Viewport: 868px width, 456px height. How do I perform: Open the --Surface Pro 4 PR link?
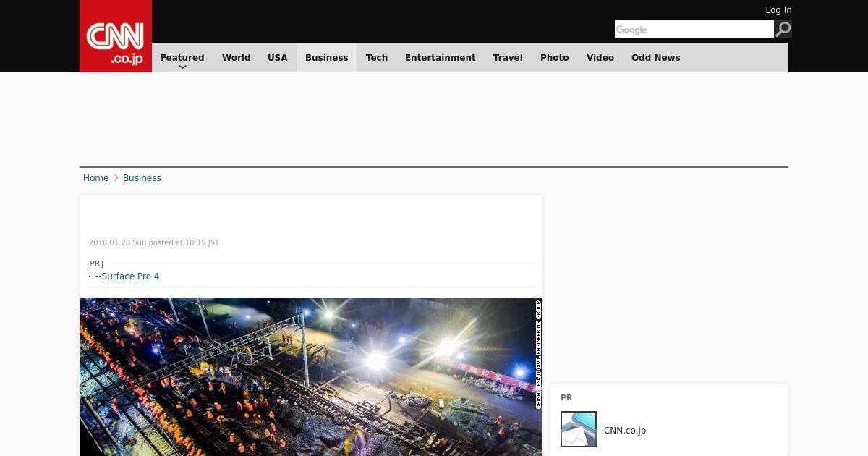pyautogui.click(x=127, y=276)
